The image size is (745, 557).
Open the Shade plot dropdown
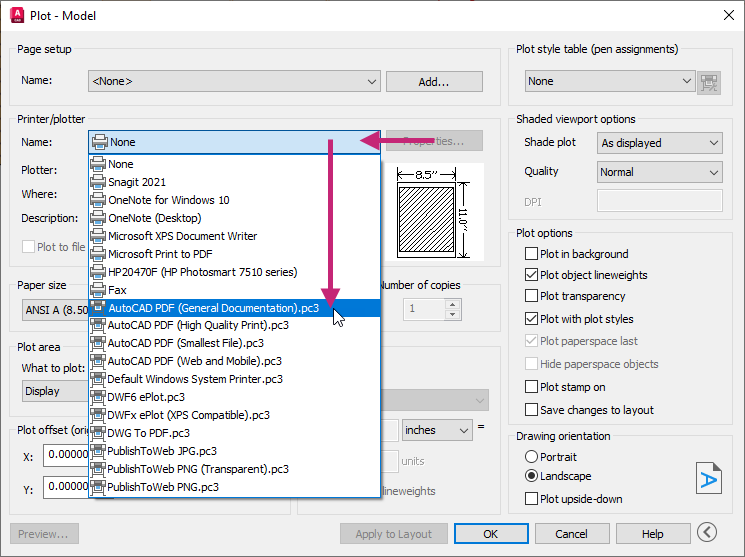pos(659,143)
